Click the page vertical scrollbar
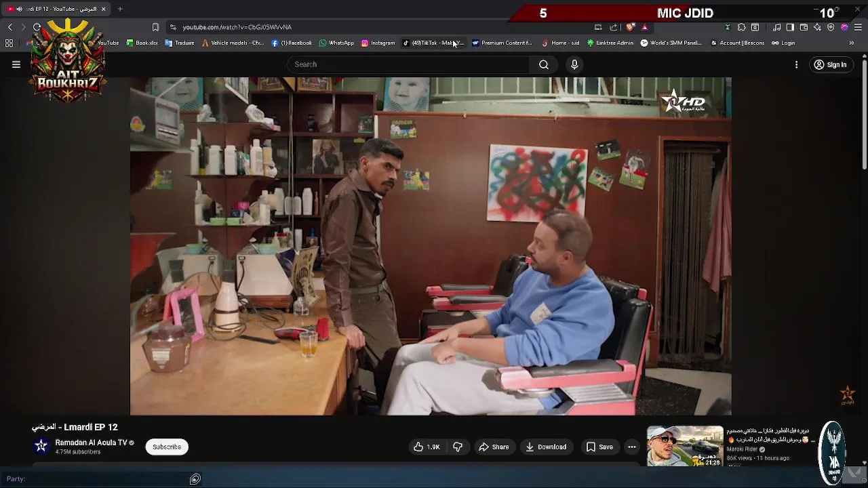The width and height of the screenshot is (868, 488). pos(864,115)
